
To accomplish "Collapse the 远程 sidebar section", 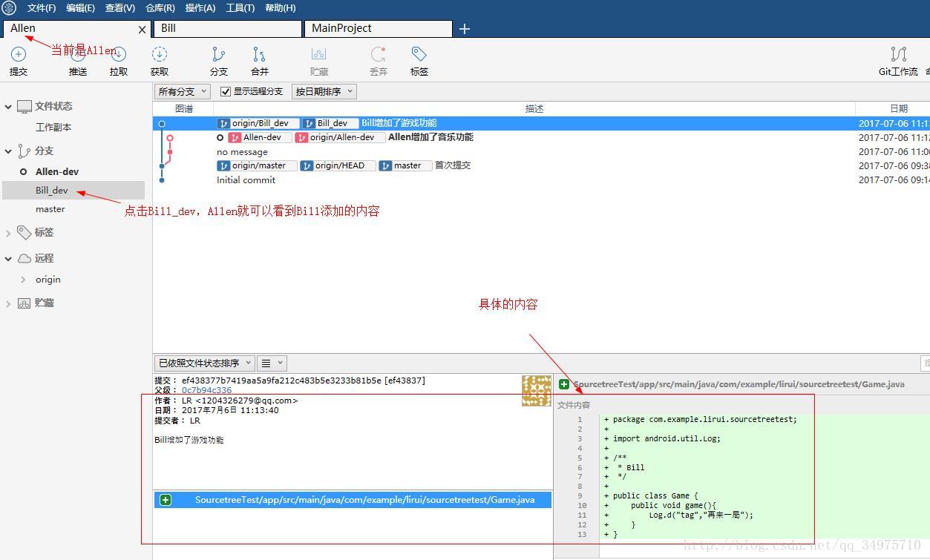I will click(8, 259).
